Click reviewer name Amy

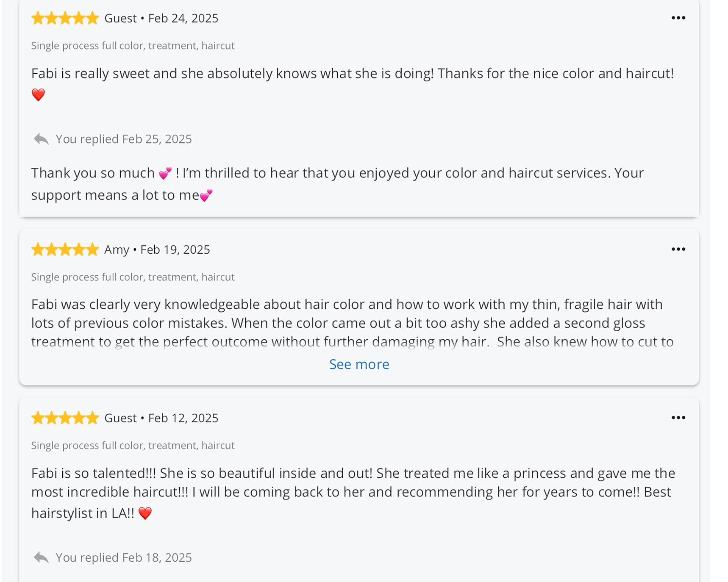pyautogui.click(x=117, y=249)
